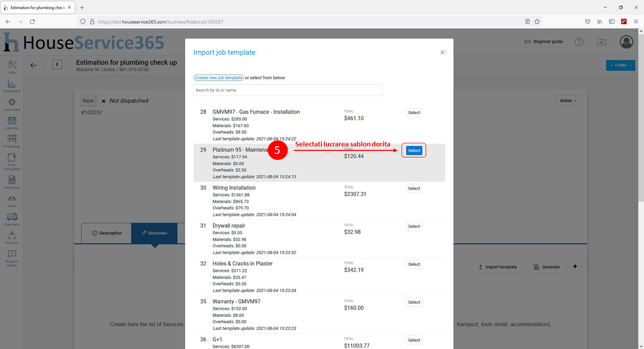Click the round plus button beside Generate

tap(576, 267)
